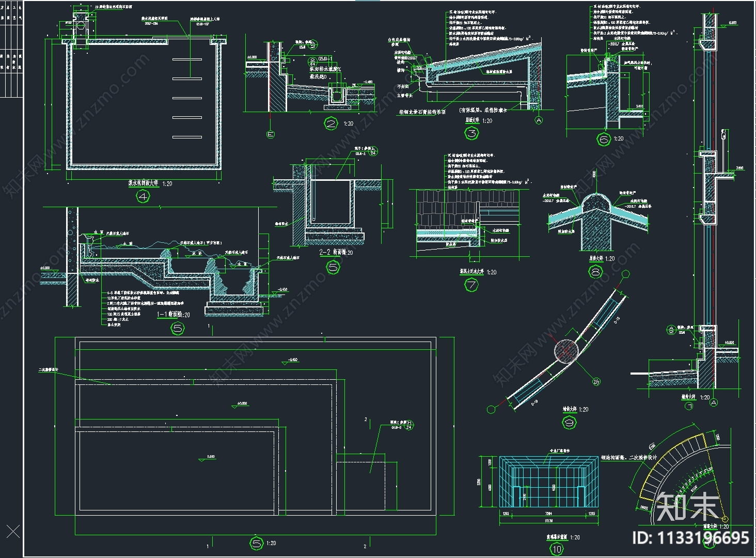This screenshot has width=756, height=558.
Task: Click the X mark in the title block
Action: (x=12, y=531)
